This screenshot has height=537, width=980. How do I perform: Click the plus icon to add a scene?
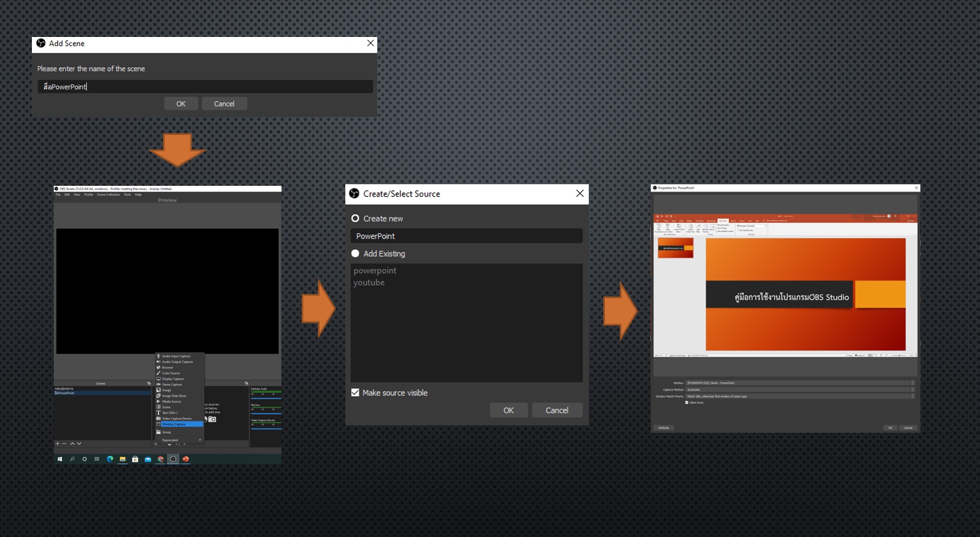58,443
